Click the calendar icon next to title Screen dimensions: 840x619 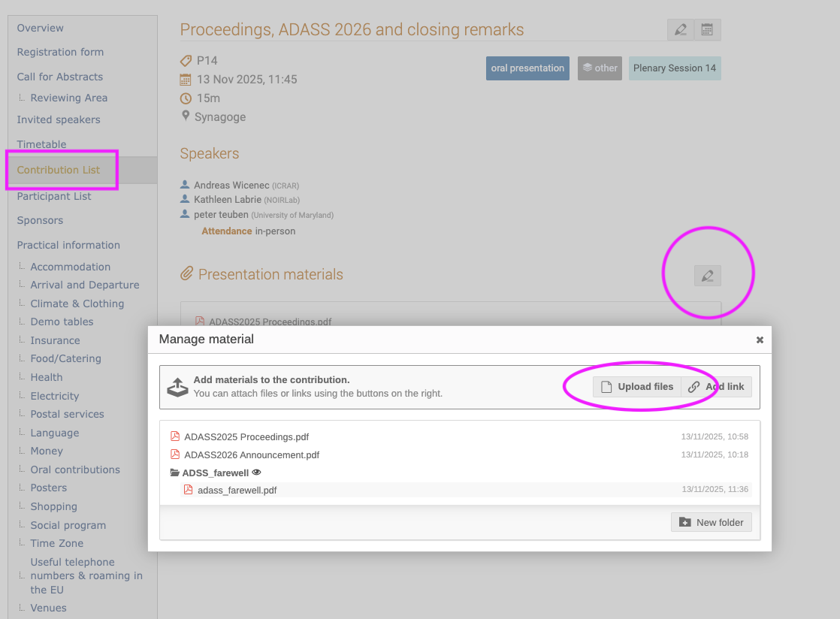[707, 30]
